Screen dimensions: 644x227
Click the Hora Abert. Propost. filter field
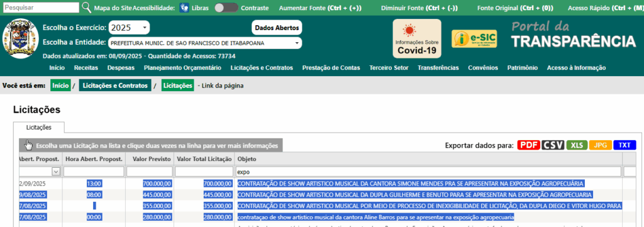click(x=94, y=172)
